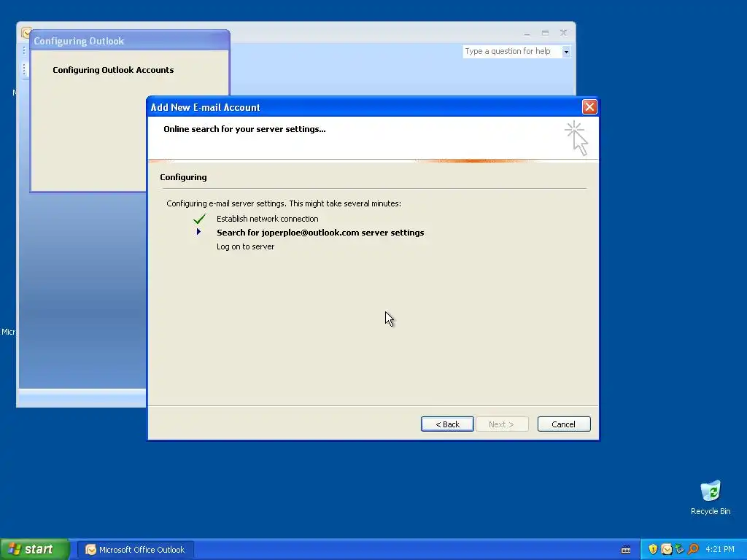Click the 'Configuring Outlook Accounts' text

(113, 70)
